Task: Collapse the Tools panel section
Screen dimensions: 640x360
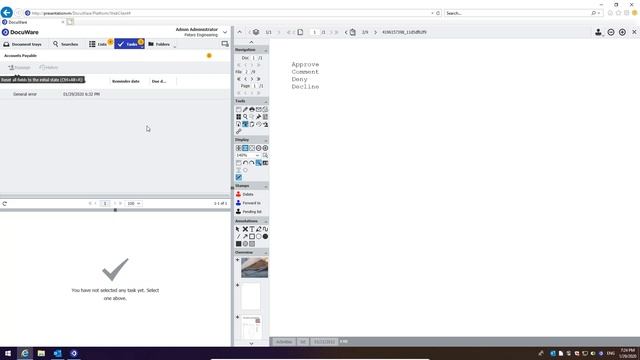Action: click(x=265, y=101)
